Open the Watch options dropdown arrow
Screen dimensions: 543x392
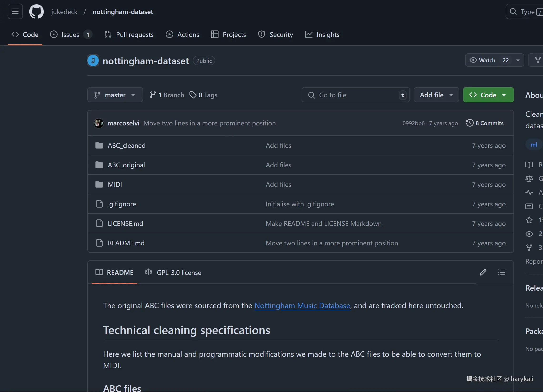coord(518,60)
